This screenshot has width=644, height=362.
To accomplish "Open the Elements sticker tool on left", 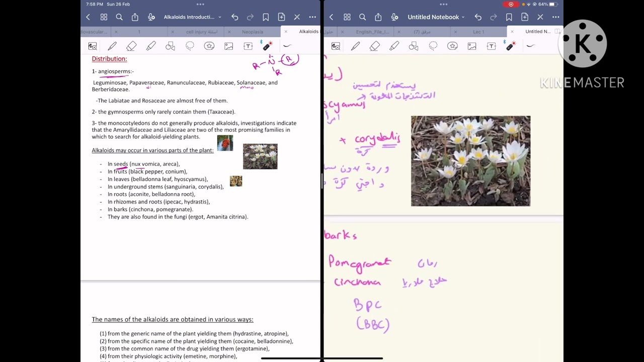I will tap(209, 46).
